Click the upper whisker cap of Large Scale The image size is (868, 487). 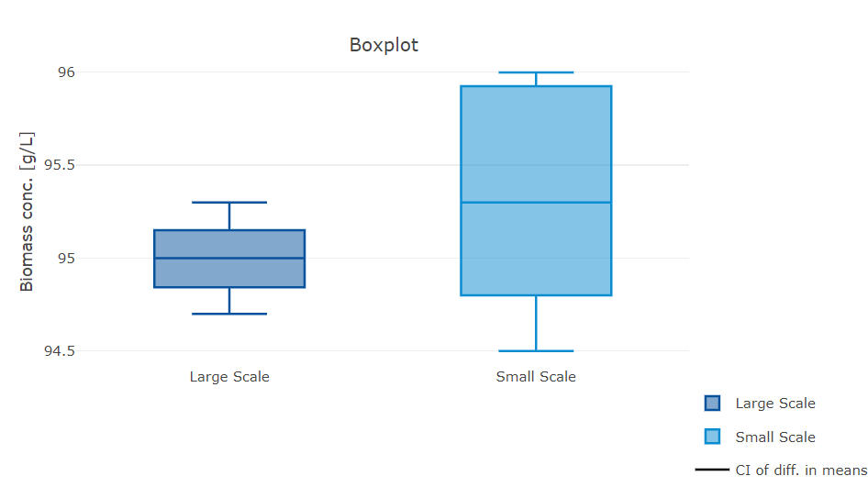(x=229, y=202)
